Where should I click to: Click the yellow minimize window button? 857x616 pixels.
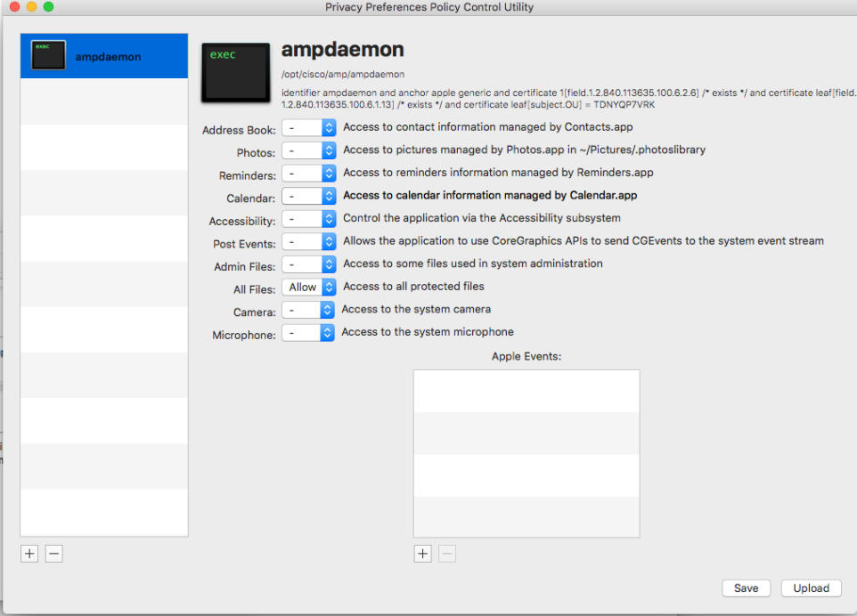click(32, 6)
